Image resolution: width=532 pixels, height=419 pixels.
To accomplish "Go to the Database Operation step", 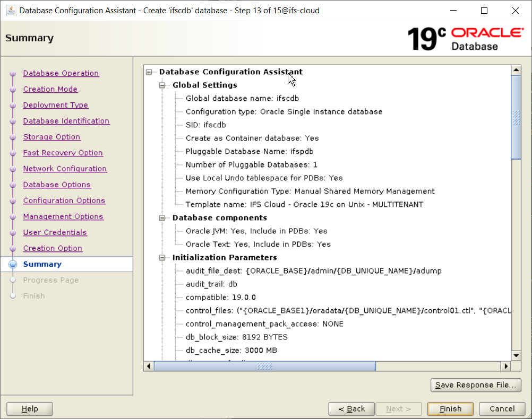I will click(61, 73).
